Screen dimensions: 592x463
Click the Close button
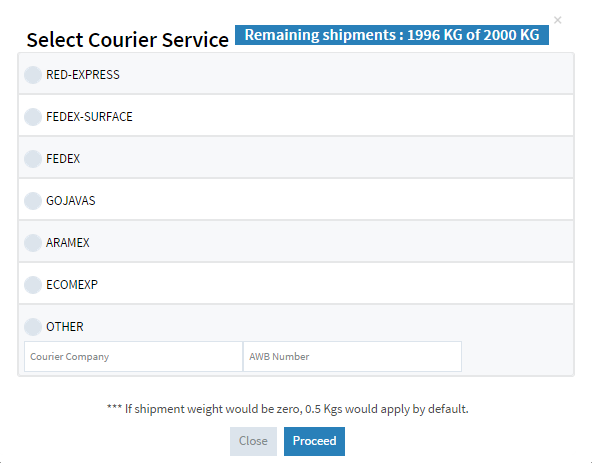click(253, 441)
